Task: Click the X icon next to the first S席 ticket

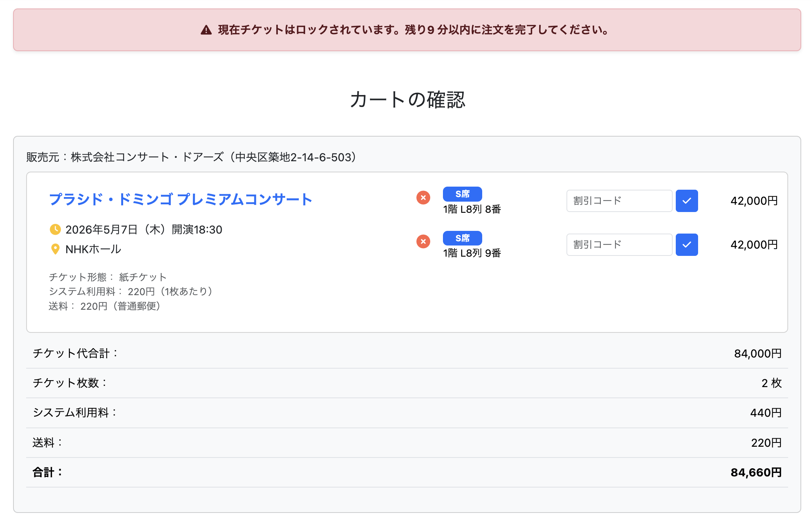Action: pos(423,197)
